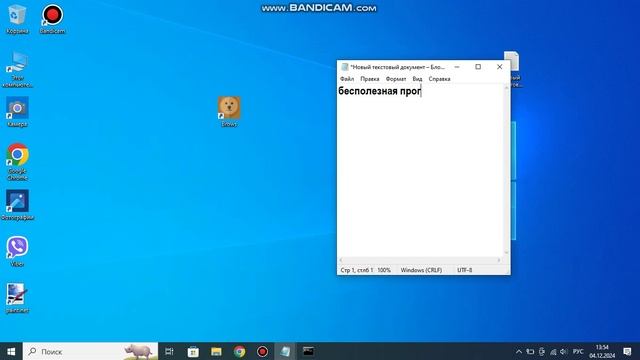Click the network tray icon
Viewport: 640px width, 360px height.
553,351
